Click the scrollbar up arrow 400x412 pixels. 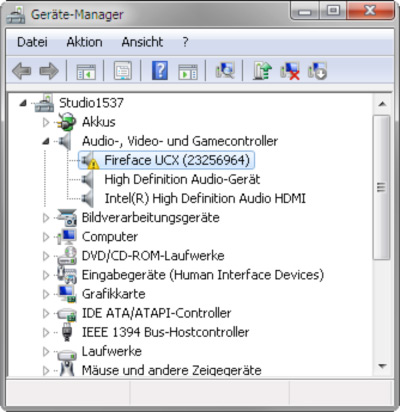[382, 104]
